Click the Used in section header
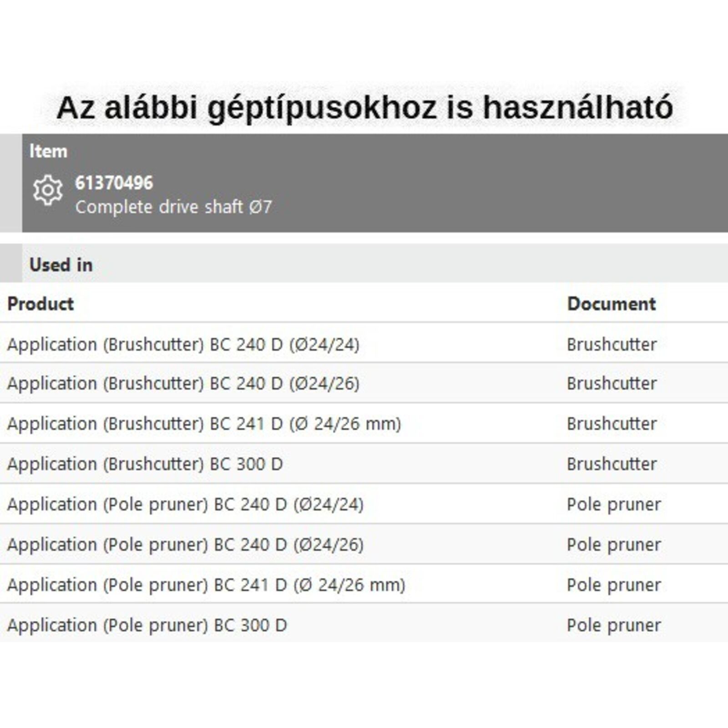728x728 pixels. (x=61, y=265)
